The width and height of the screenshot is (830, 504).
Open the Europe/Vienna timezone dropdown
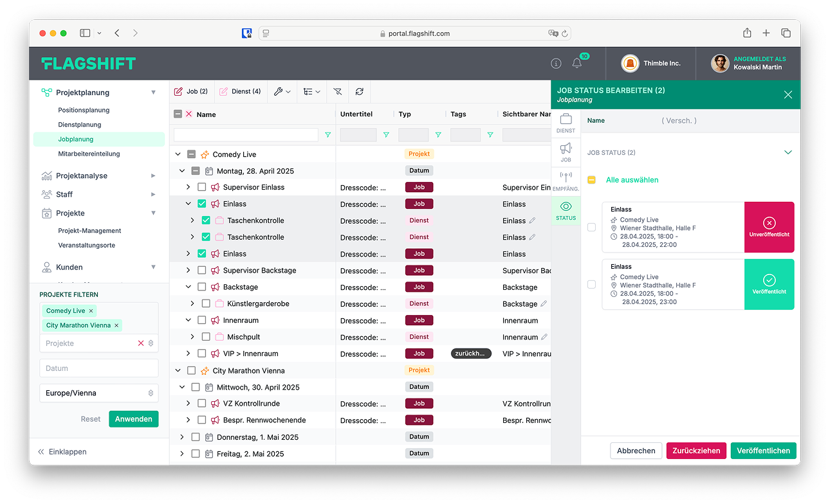click(x=98, y=393)
